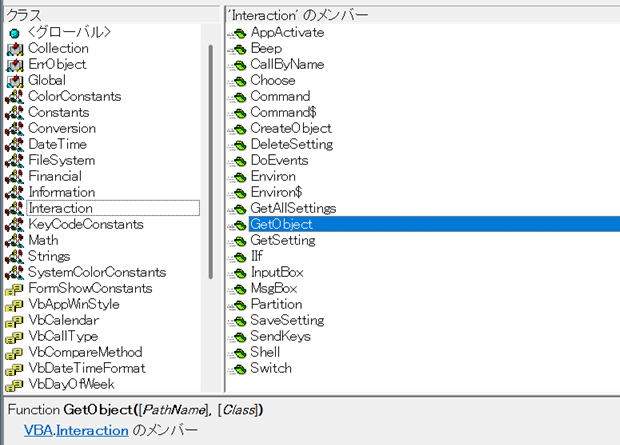Select the VbCompareMethod class
620x445 pixels.
(x=85, y=352)
